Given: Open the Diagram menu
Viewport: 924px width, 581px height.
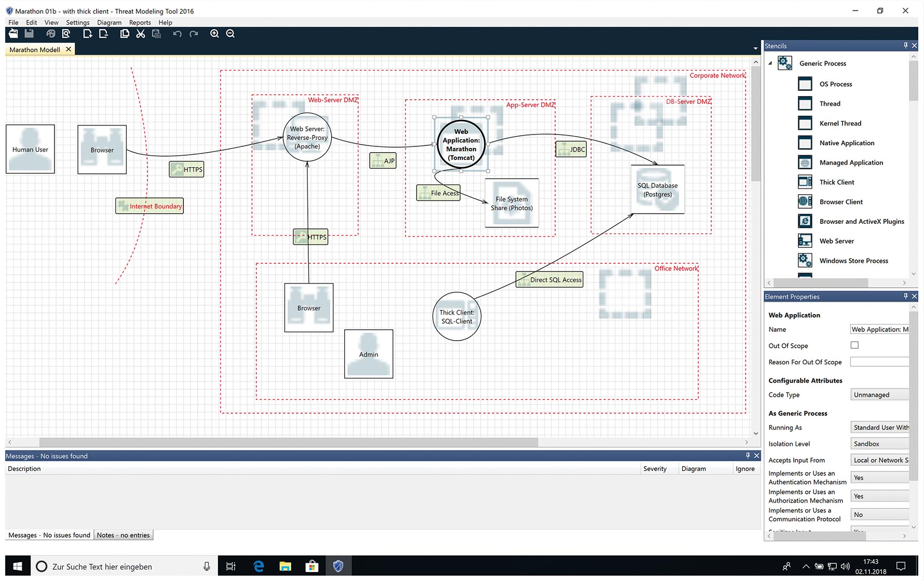Looking at the screenshot, I should (x=109, y=22).
